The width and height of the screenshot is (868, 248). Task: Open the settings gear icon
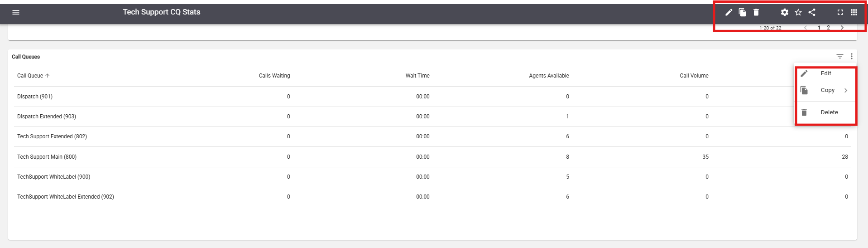(x=785, y=12)
